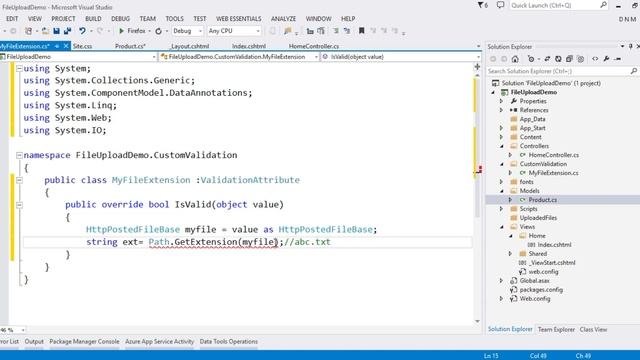640x360 pixels.
Task: Click the View Code icon in Solution Explorer
Action: pos(595,59)
